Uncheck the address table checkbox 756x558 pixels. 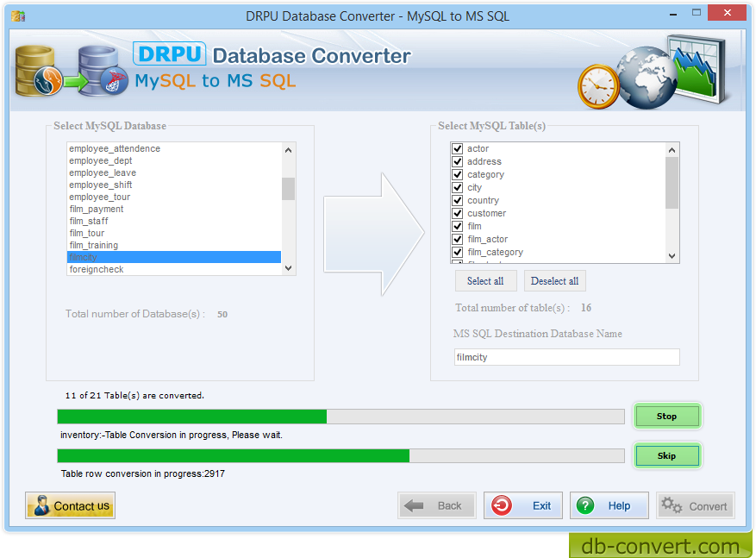tap(457, 161)
